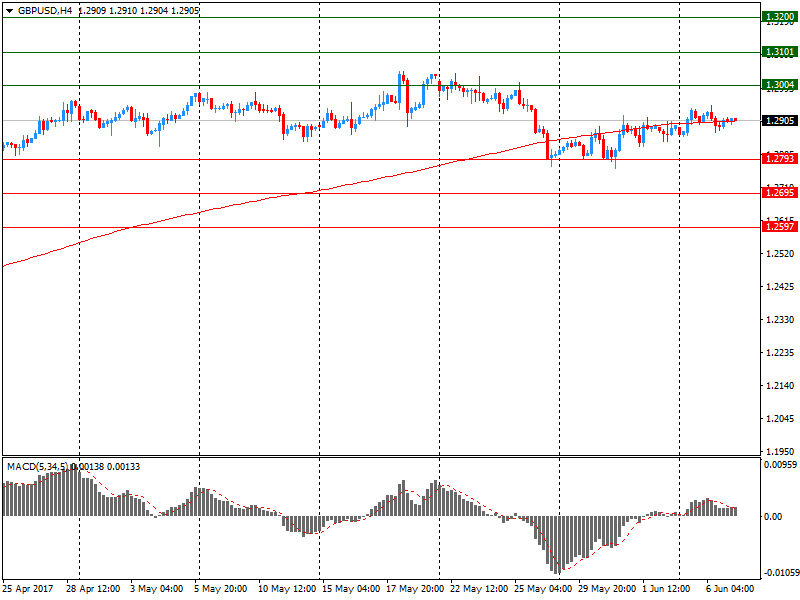Click the 1.2793 support level label

[x=780, y=159]
